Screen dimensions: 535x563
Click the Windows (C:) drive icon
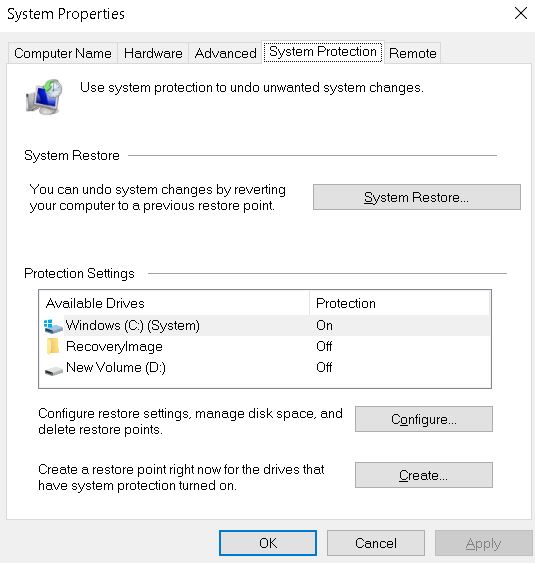(53, 326)
